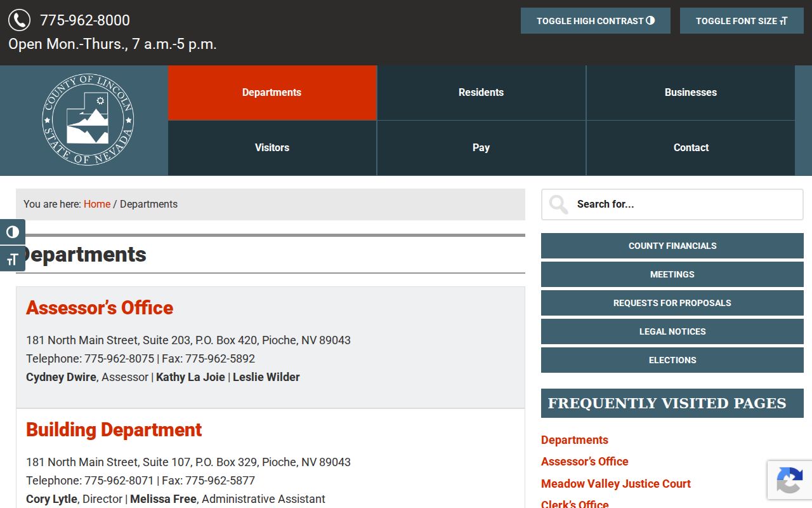Click the Lincoln County seal logo
Viewport: 812px width, 508px height.
click(88, 120)
